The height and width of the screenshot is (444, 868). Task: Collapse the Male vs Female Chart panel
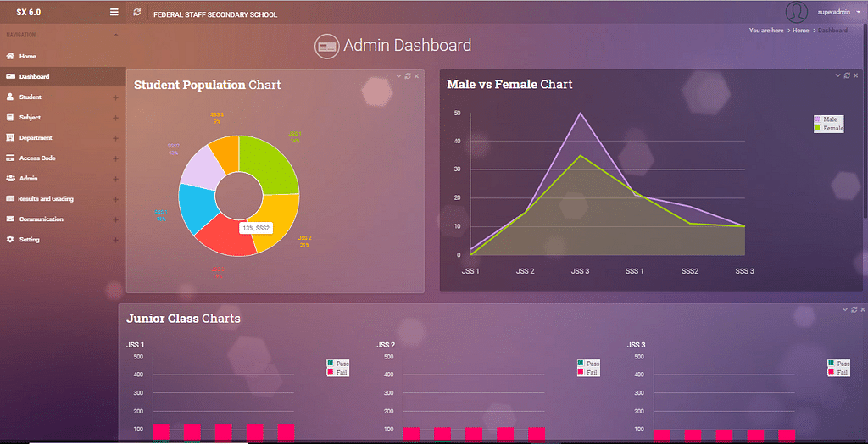tap(837, 75)
